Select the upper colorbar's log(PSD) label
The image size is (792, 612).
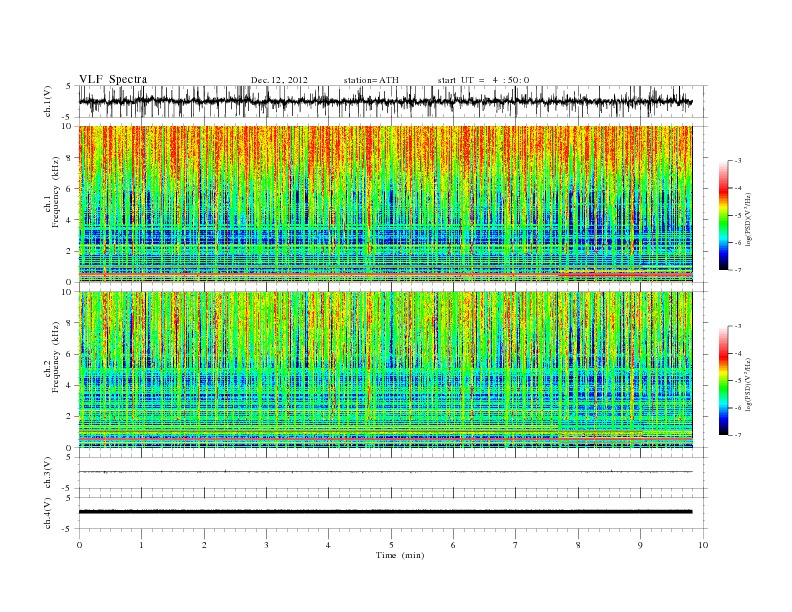point(749,218)
